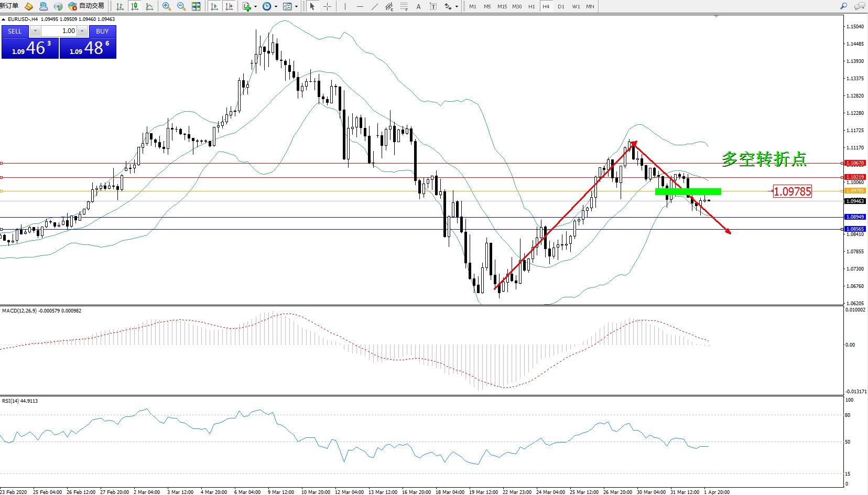Select the M15 timeframe

tap(502, 6)
